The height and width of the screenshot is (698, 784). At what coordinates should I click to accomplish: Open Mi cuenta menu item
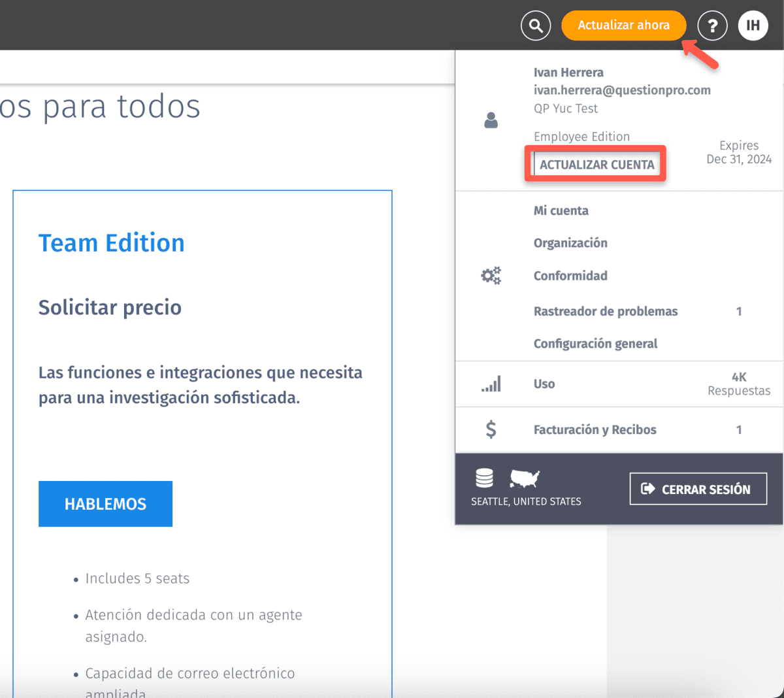coord(561,210)
